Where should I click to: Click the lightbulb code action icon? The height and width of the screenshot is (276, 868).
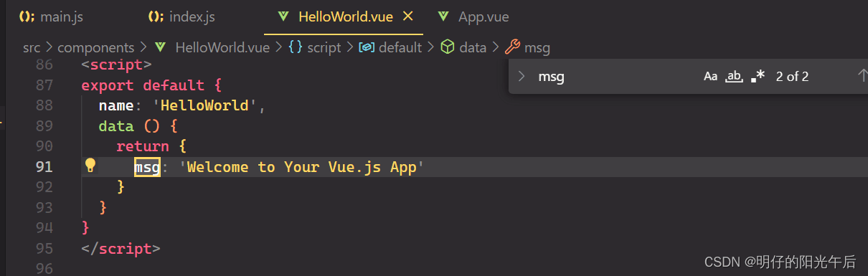90,166
